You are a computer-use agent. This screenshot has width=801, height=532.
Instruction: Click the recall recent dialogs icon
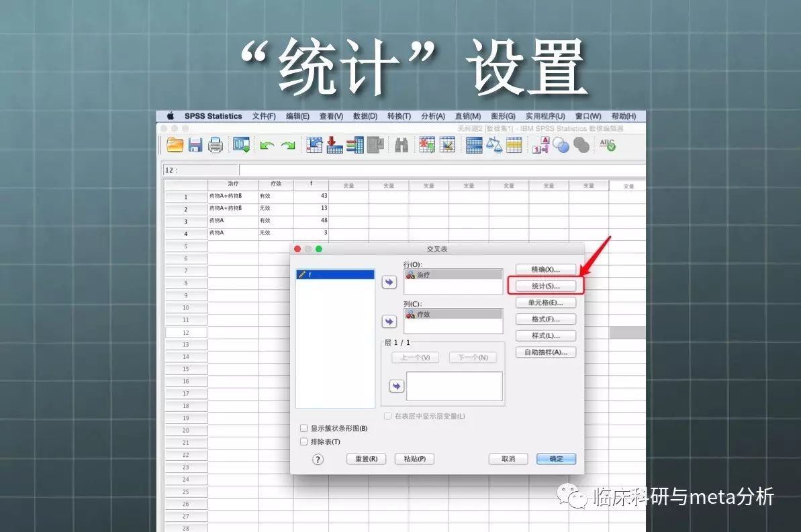[x=242, y=146]
